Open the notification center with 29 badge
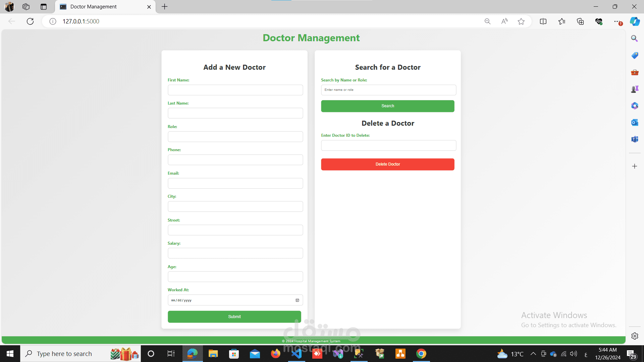644x362 pixels. point(631,354)
